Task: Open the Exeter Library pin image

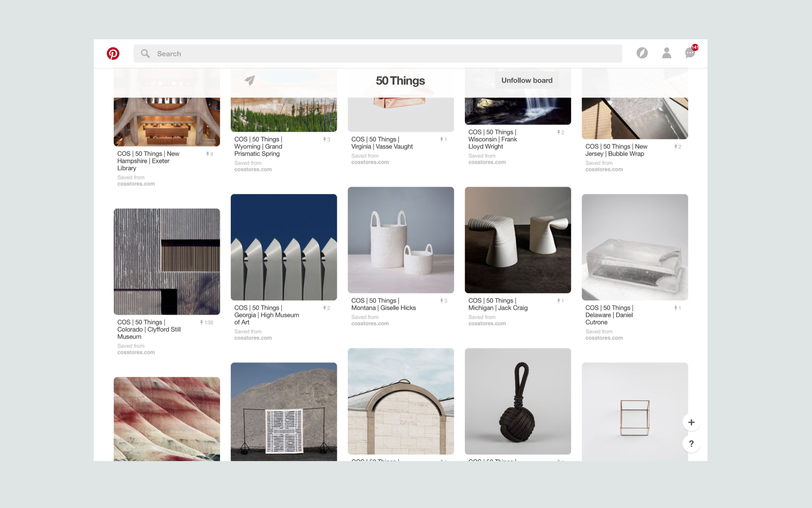Action: [x=167, y=122]
